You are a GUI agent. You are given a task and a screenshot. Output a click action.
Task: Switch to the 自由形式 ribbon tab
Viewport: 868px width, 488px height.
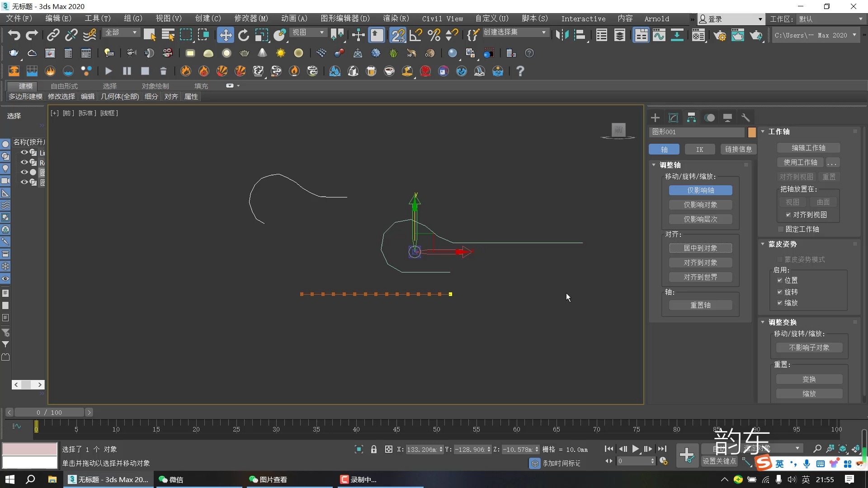[64, 86]
